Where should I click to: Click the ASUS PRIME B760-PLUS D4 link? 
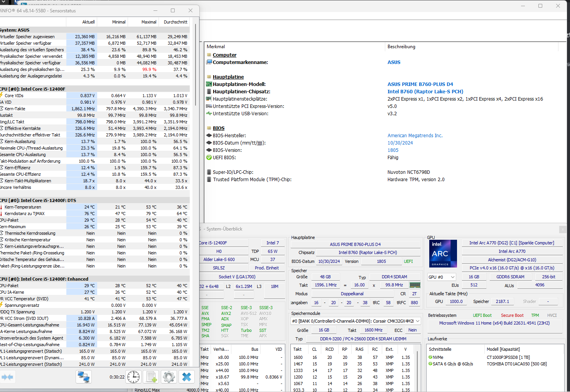[x=420, y=84]
